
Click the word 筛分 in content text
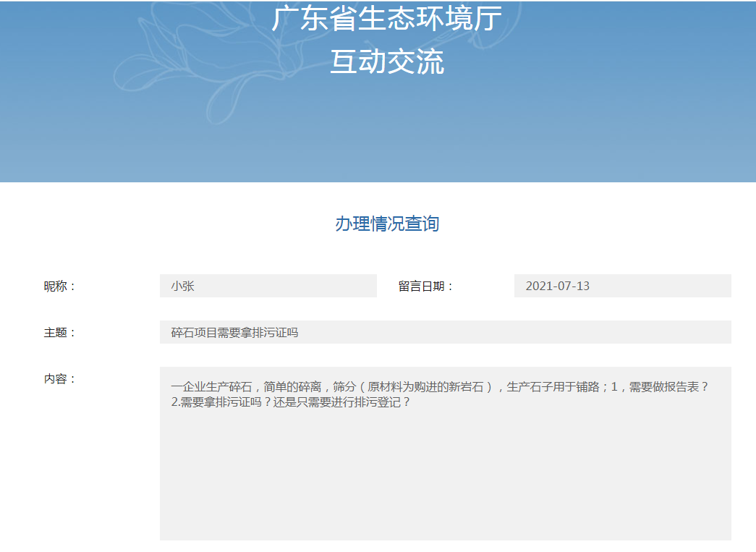point(344,387)
